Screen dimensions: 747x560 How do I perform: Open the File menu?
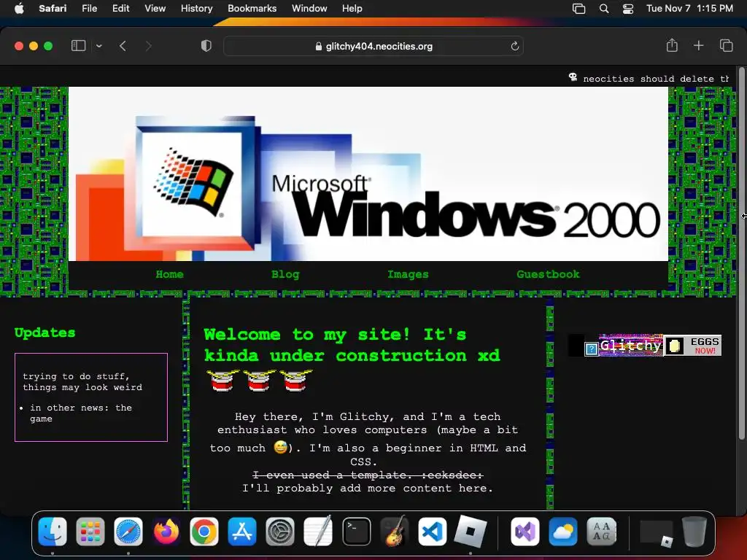pyautogui.click(x=89, y=8)
